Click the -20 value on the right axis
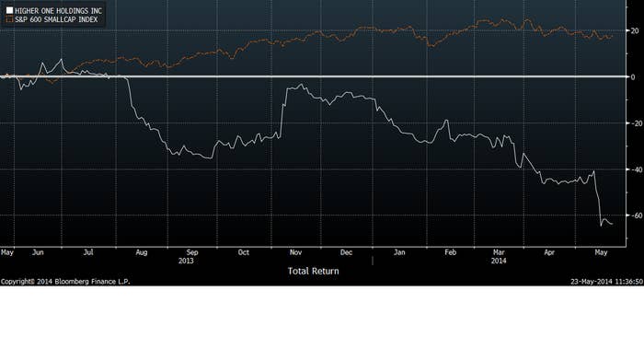The image size is (644, 349). [637, 123]
